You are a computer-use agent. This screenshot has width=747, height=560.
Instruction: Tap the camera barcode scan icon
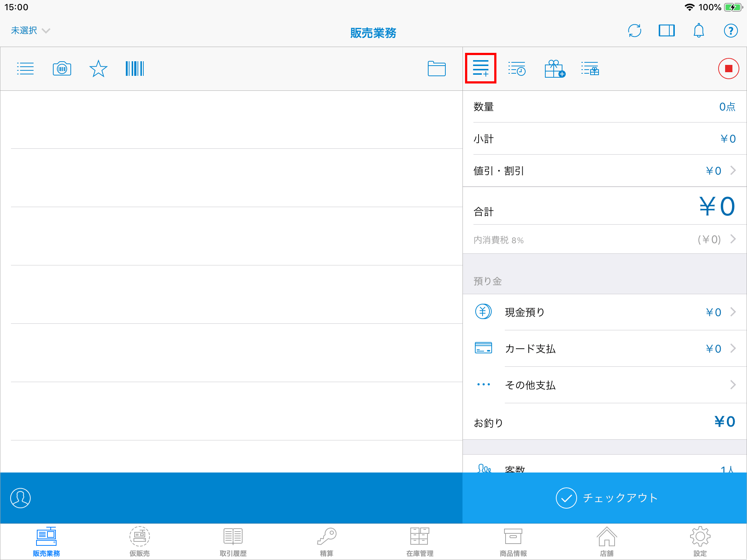click(x=62, y=69)
